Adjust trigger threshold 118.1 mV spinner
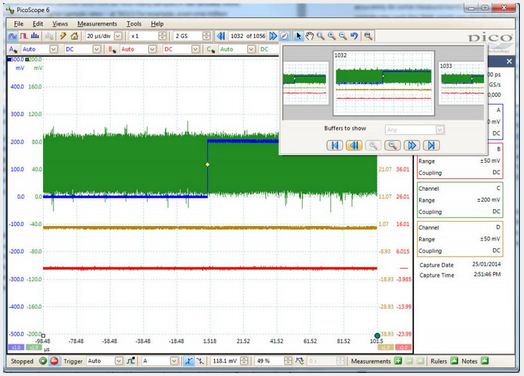The height and width of the screenshot is (376, 524). (x=244, y=361)
